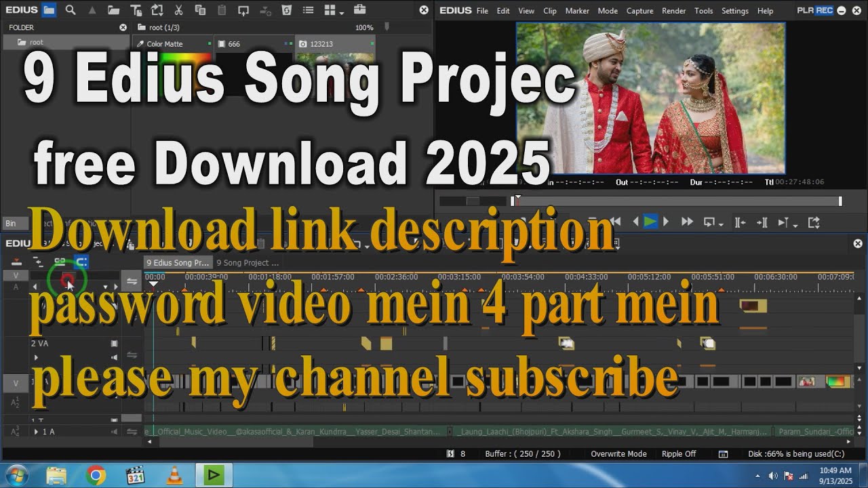Open the Mode menu
This screenshot has width=868, height=488.
tap(608, 11)
